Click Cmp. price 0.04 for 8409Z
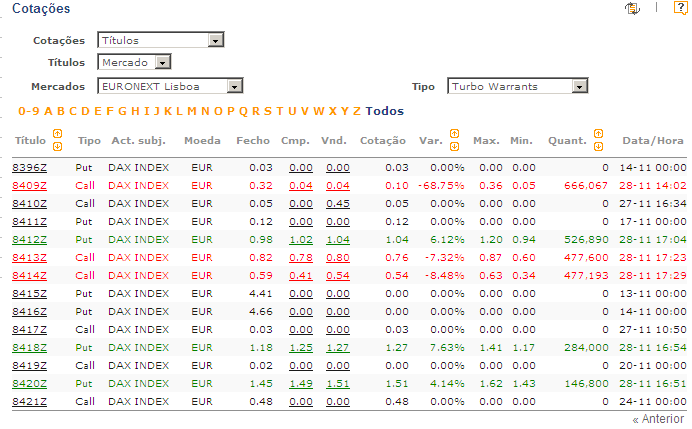The width and height of the screenshot is (692, 429). (301, 186)
